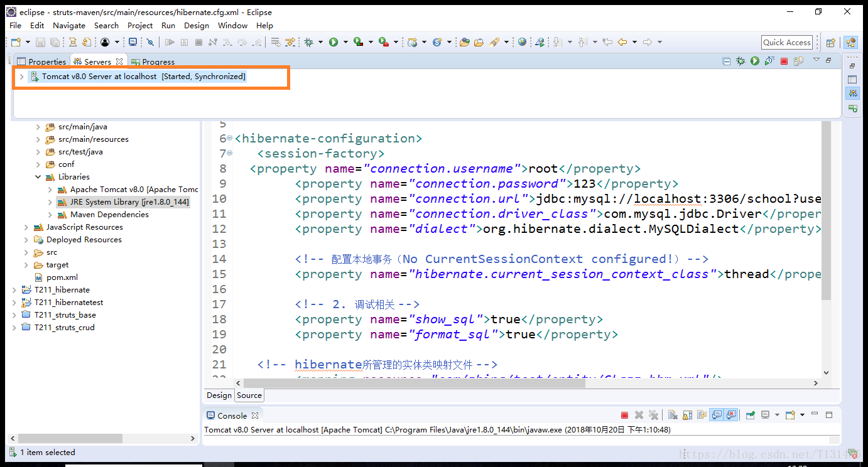
Task: Expand the T211_hibernate project
Action: pyautogui.click(x=14, y=290)
